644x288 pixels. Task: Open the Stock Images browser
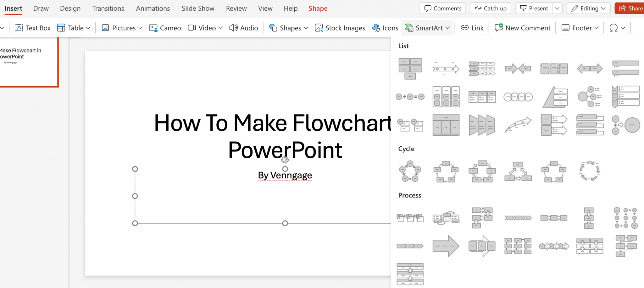(339, 28)
